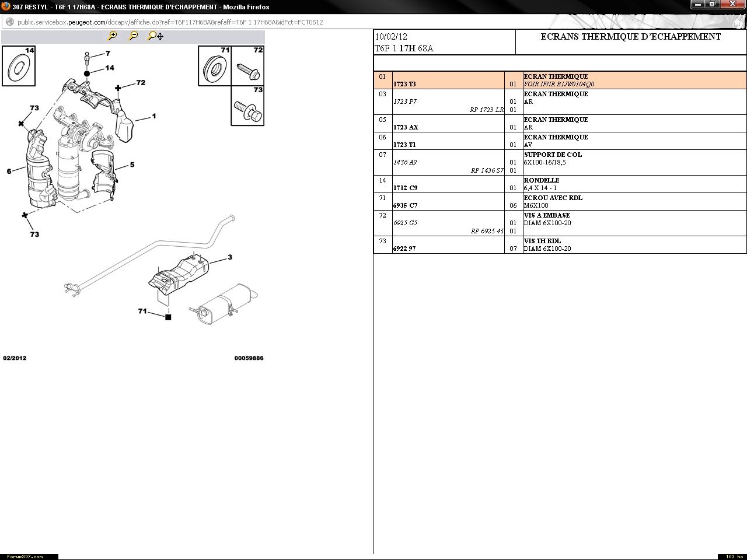This screenshot has height=560, width=747.
Task: Open the VOIR IF/IR B1JW0104Q0 reference
Action: tap(559, 84)
